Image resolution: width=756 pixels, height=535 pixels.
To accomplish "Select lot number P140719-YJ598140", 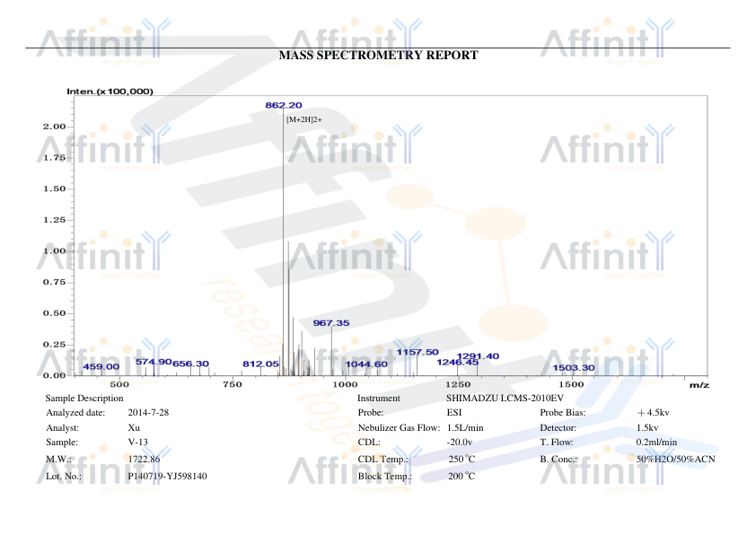I will (x=167, y=476).
